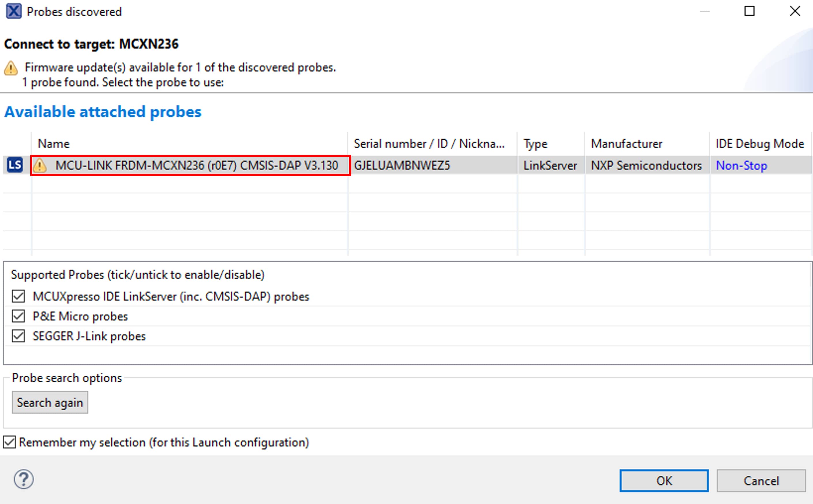Disable P&E Micro probes checkbox
Viewport: 813px width, 504px height.
tap(18, 316)
